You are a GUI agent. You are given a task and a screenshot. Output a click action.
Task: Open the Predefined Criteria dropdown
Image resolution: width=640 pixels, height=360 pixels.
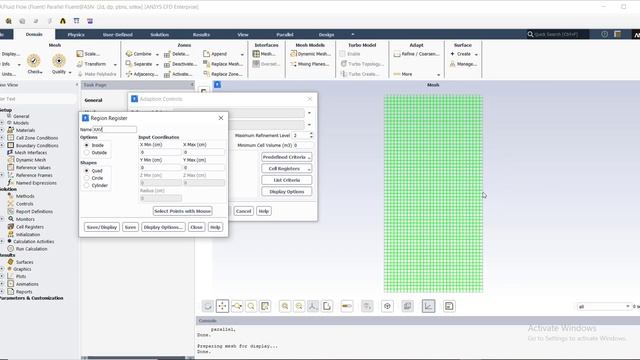[x=287, y=157]
